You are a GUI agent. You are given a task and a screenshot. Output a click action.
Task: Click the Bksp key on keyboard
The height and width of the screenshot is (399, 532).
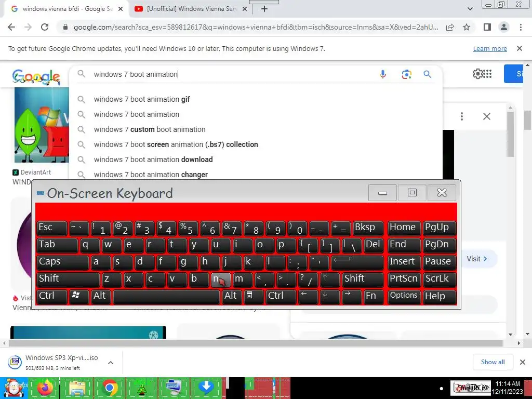[x=368, y=228]
